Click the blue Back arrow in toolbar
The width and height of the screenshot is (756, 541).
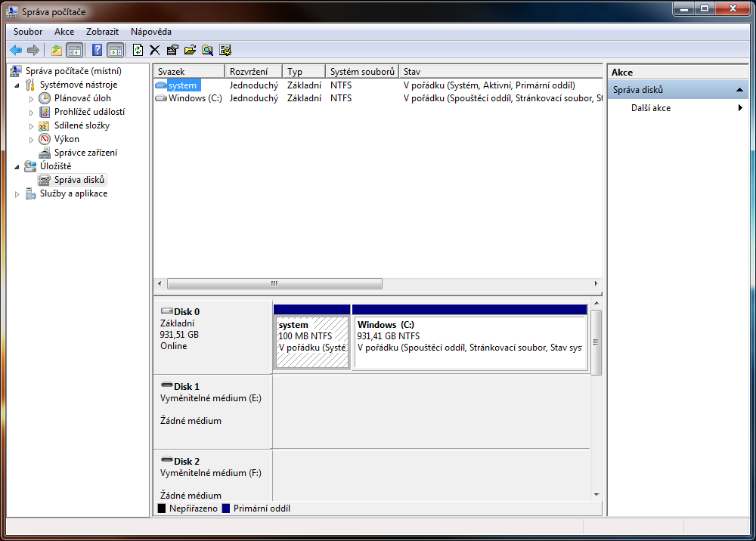coord(16,51)
